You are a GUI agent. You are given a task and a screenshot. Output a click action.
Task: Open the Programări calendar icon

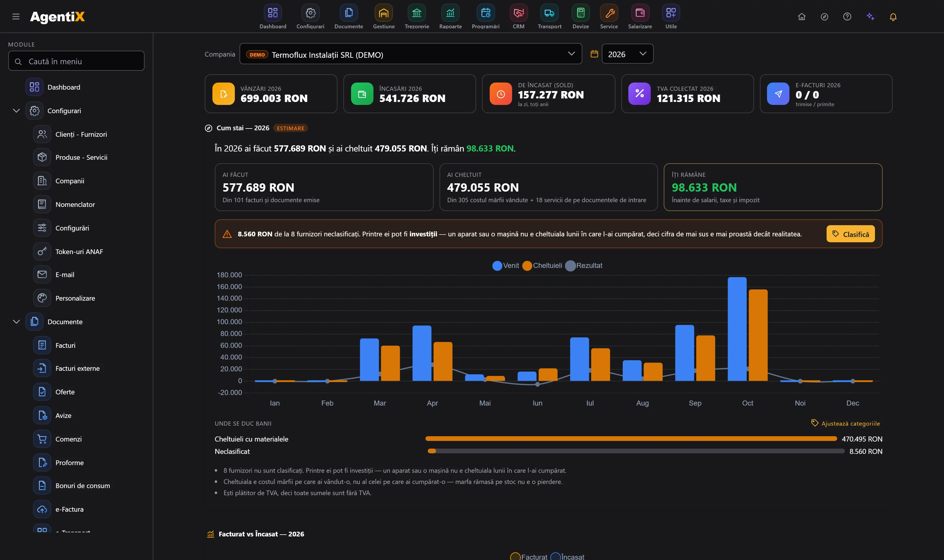486,13
